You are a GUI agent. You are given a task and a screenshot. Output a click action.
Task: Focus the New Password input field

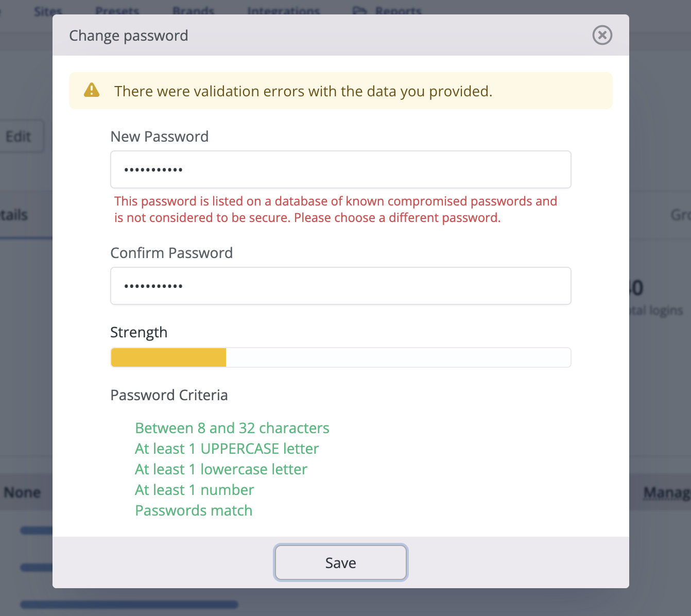pos(340,169)
